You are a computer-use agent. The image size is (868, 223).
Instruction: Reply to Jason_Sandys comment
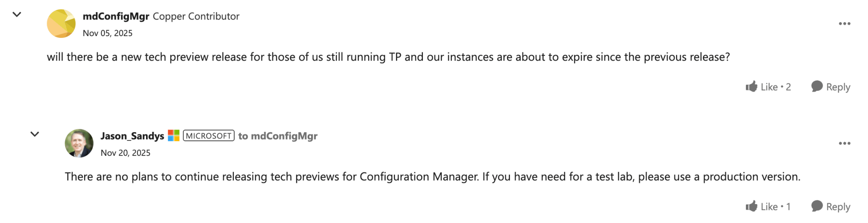coord(830,206)
